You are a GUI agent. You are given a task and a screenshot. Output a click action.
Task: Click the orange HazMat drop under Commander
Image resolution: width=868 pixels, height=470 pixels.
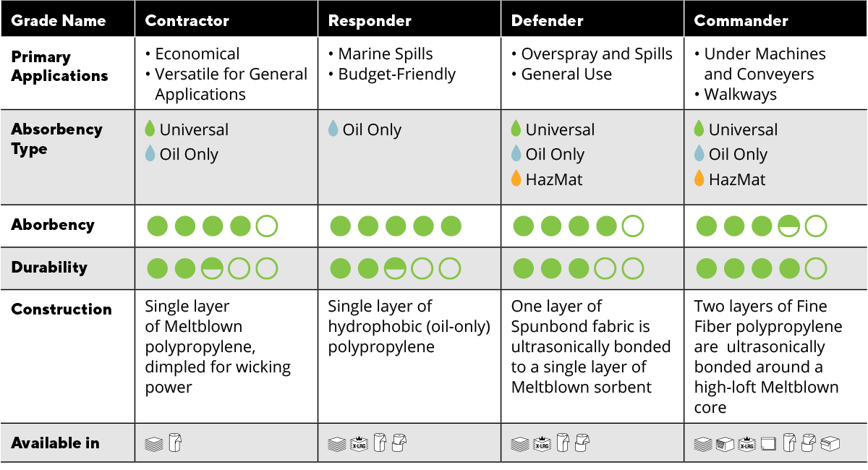[699, 179]
